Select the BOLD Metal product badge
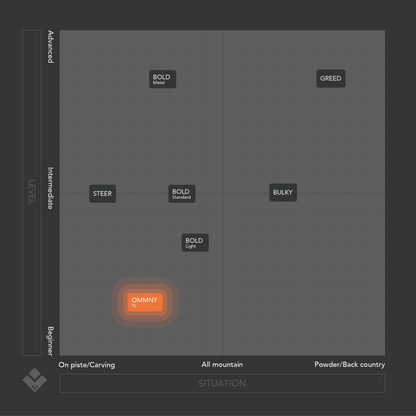This screenshot has height=416, width=416. pos(162,79)
